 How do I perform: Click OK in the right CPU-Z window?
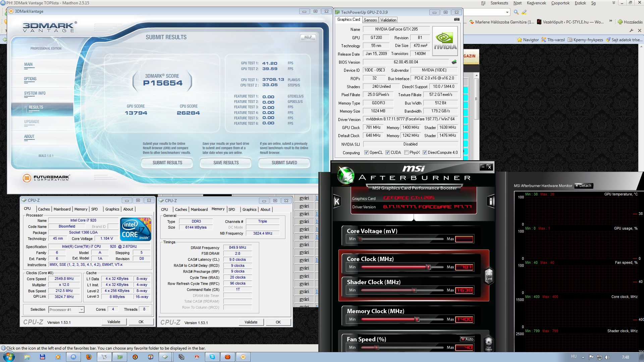click(x=278, y=322)
